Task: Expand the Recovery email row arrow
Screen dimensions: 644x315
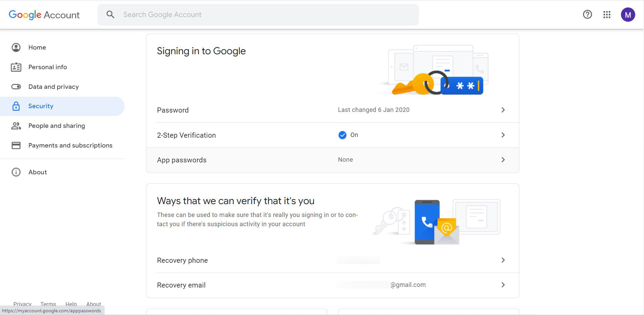Action: [x=503, y=285]
